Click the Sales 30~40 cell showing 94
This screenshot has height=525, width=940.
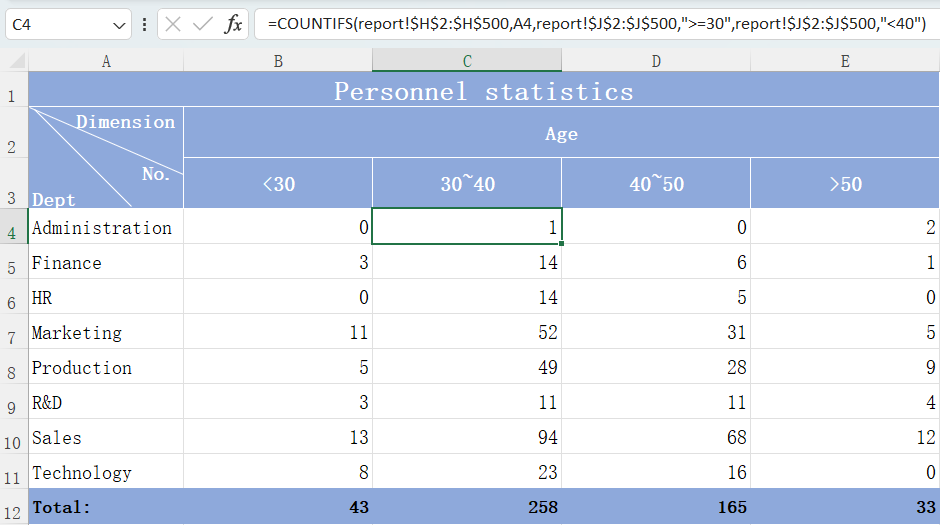466,438
